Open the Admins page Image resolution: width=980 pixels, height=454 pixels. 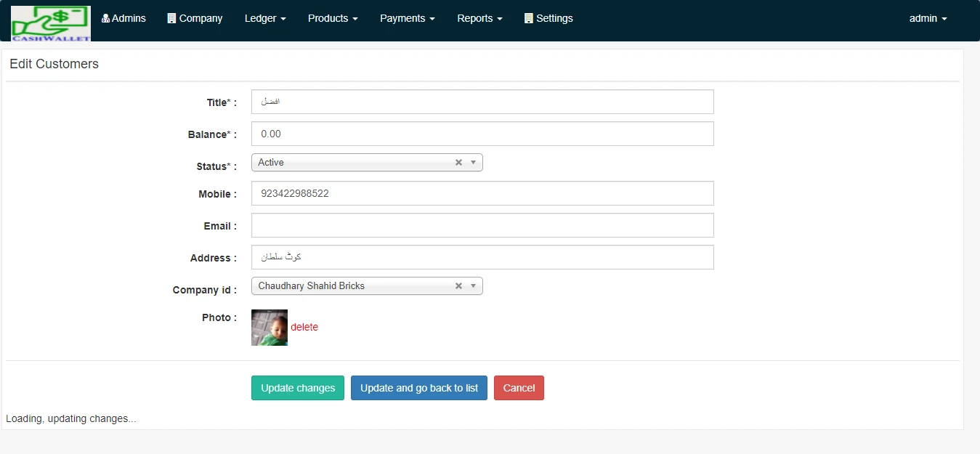click(123, 18)
